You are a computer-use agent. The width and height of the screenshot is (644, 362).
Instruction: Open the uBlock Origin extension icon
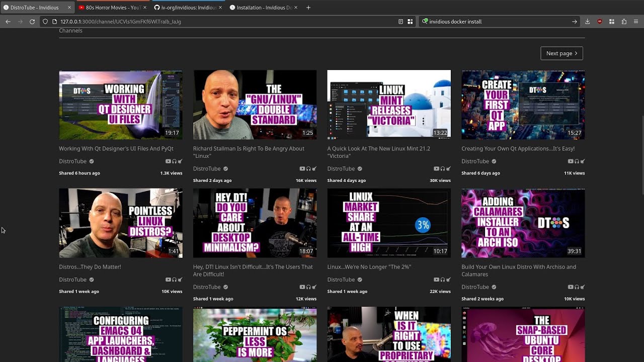click(x=600, y=22)
